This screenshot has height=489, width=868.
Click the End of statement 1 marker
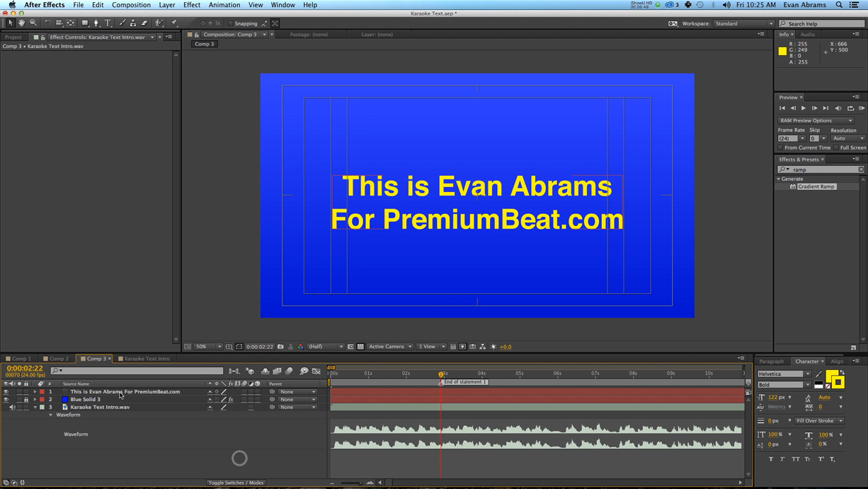464,382
